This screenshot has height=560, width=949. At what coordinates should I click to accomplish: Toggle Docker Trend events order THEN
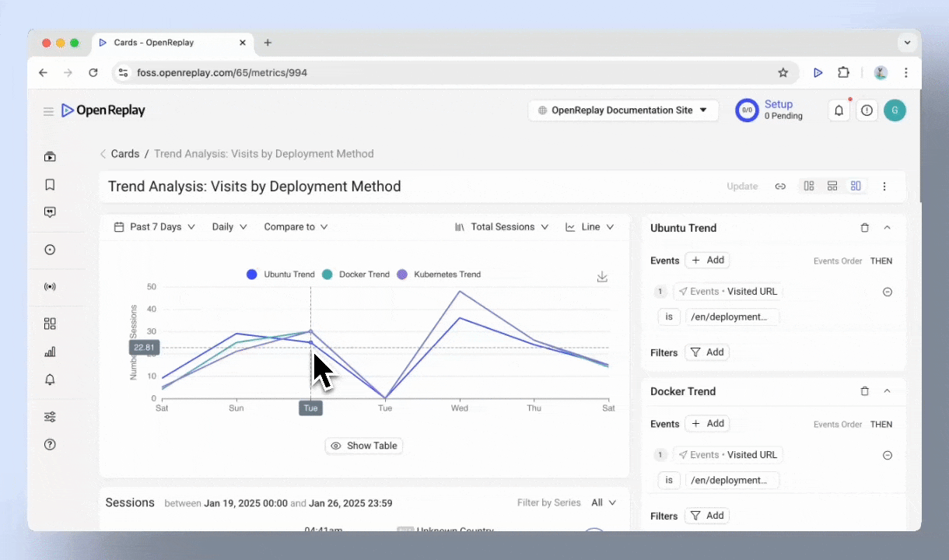coord(881,424)
